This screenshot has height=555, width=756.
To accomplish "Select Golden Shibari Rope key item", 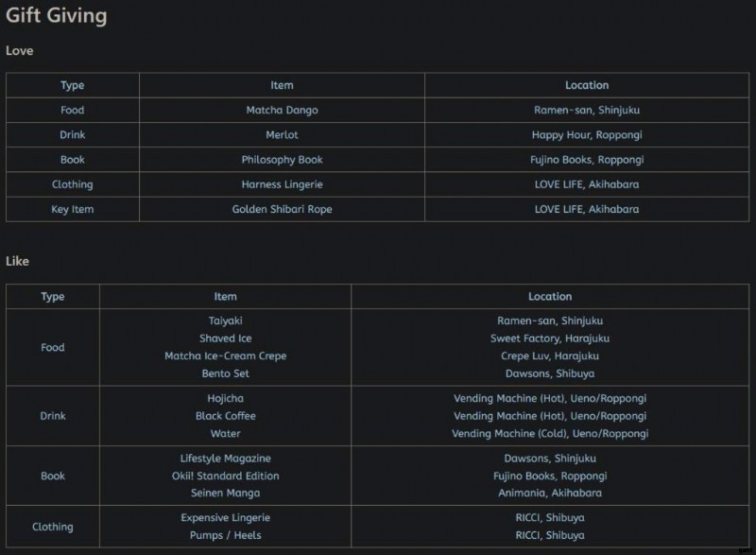I will click(x=282, y=209).
